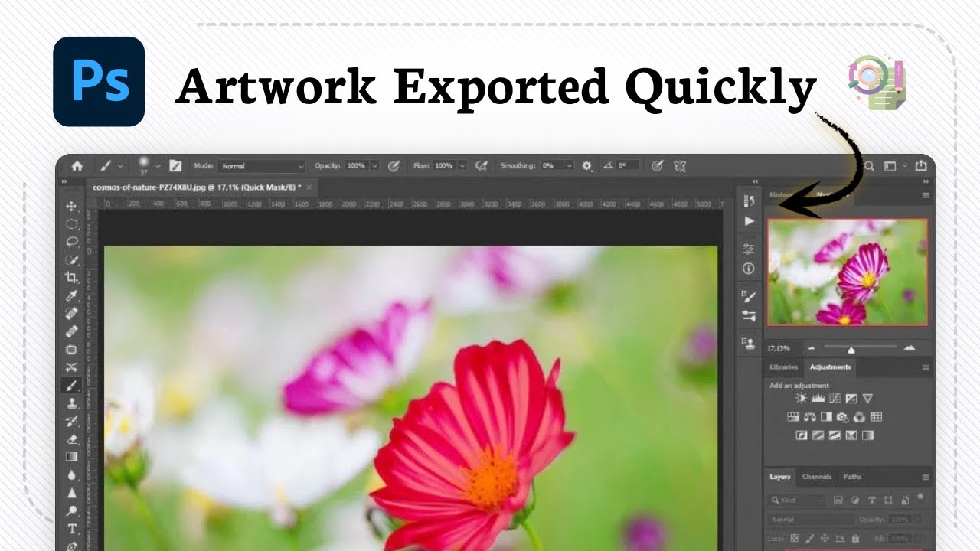Toggle pressure for opacity
Viewport: 980px width, 551px height.
394,165
